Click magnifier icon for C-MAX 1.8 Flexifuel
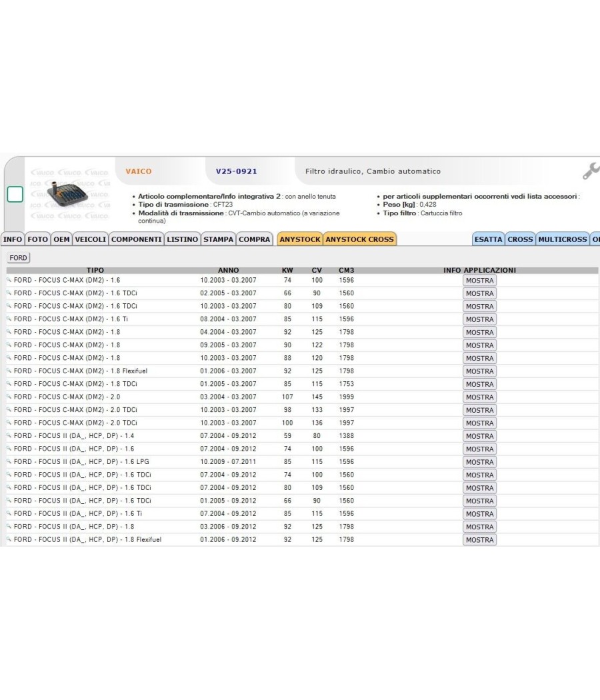Screen dimensions: 600x700 tap(9, 371)
